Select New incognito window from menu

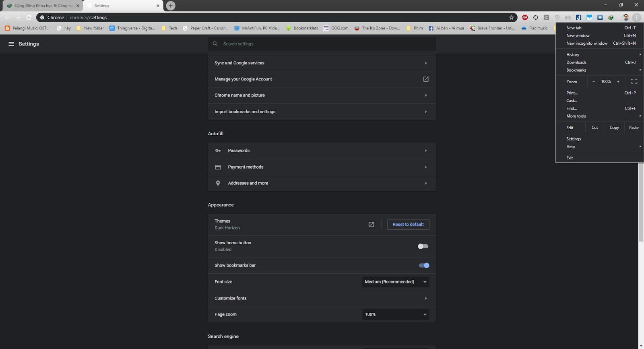[x=600, y=43]
